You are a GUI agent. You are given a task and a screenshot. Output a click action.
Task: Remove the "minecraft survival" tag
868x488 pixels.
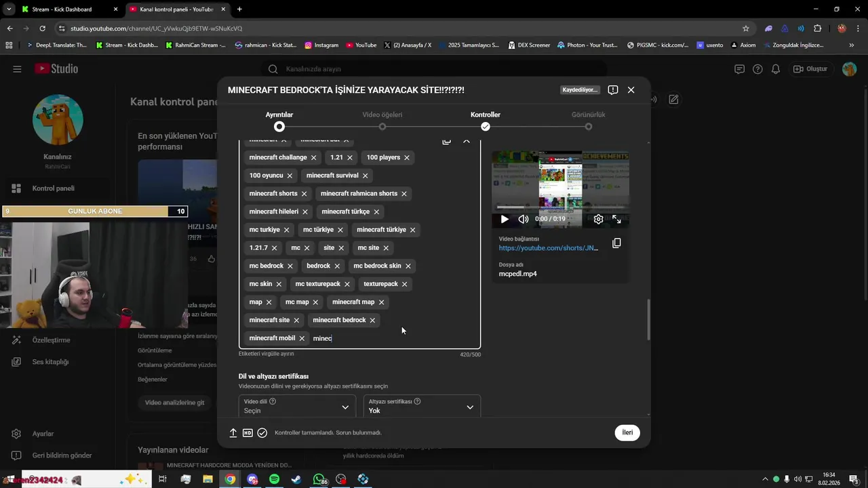365,176
